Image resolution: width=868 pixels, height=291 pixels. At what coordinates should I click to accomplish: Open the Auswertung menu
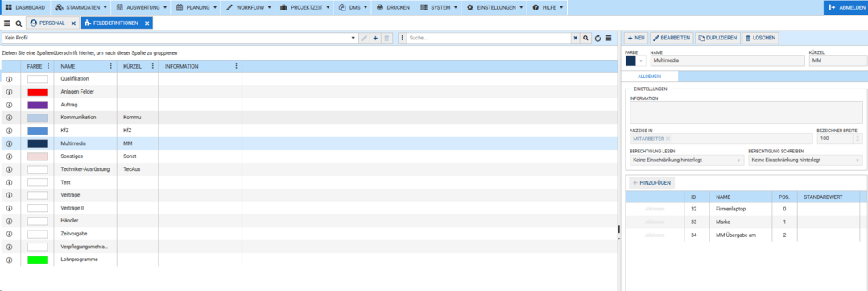pos(143,8)
